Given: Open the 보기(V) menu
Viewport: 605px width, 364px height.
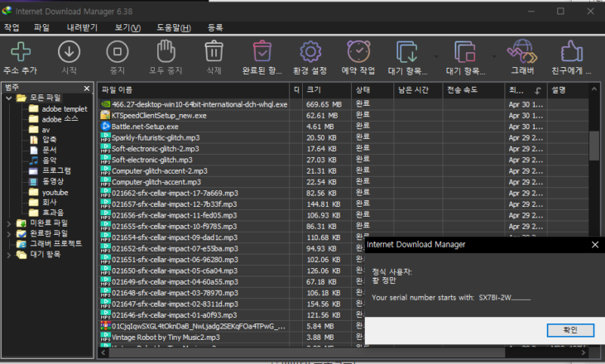Looking at the screenshot, I should (127, 27).
